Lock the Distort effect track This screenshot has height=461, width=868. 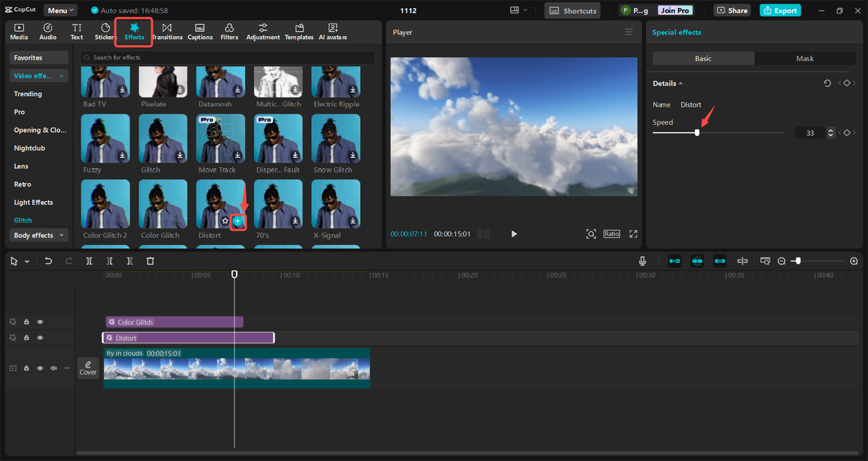(x=26, y=338)
